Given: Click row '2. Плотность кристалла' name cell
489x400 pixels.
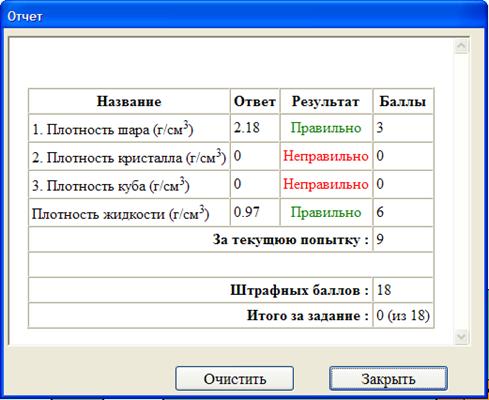Looking at the screenshot, I should pyautogui.click(x=129, y=157).
